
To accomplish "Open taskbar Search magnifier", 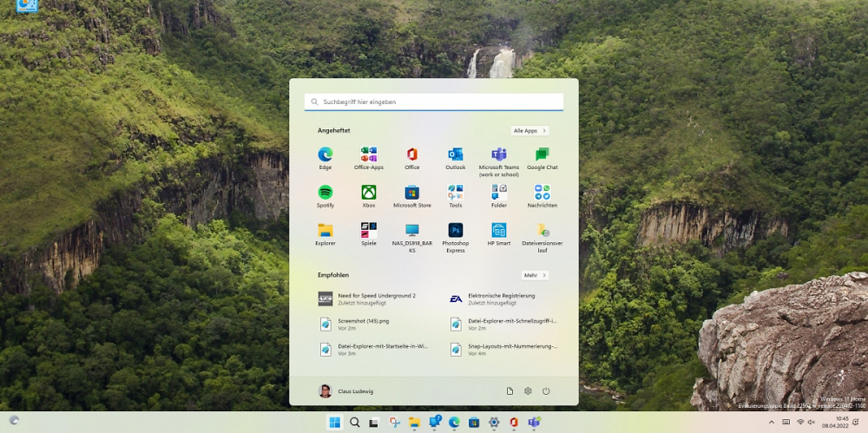I will [x=355, y=423].
